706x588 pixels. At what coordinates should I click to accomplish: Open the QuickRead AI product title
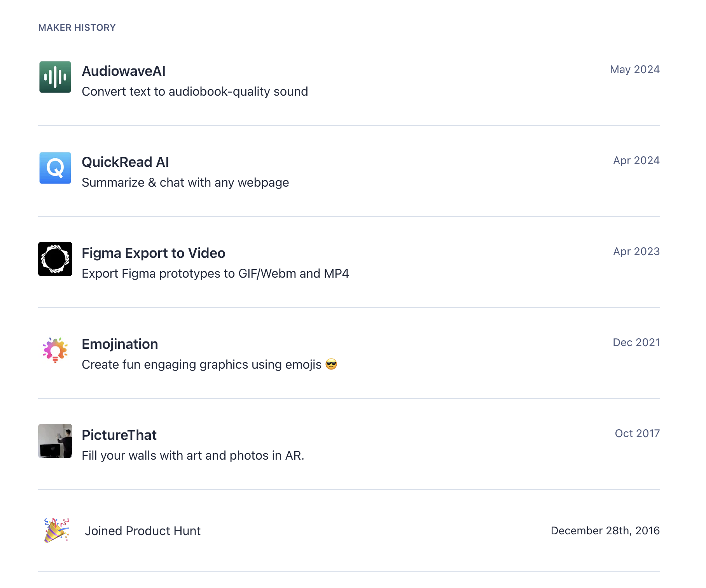pyautogui.click(x=125, y=162)
